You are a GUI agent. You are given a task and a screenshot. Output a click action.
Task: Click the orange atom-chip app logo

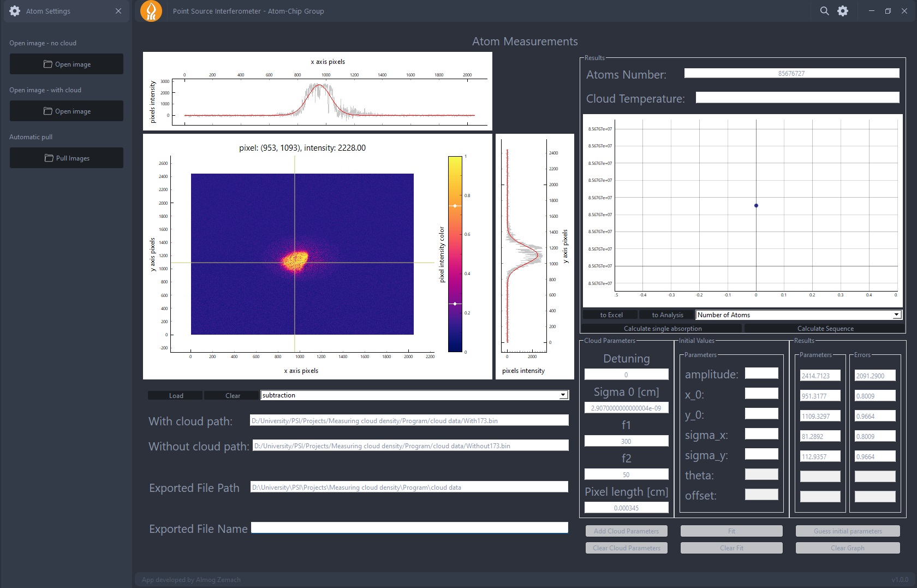coord(151,11)
